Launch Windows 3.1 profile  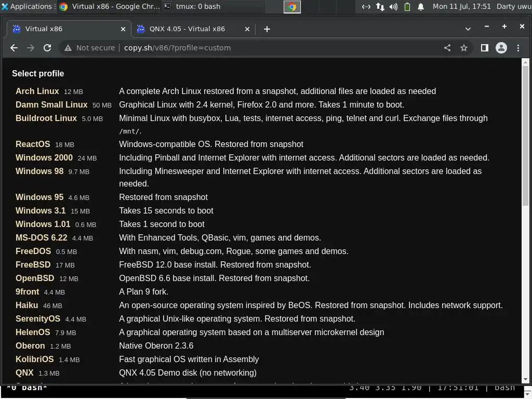point(41,211)
